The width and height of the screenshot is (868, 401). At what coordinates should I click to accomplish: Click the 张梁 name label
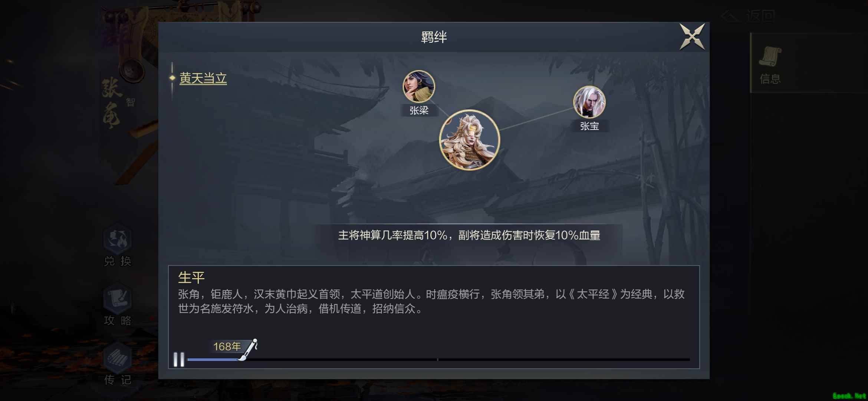pos(419,110)
